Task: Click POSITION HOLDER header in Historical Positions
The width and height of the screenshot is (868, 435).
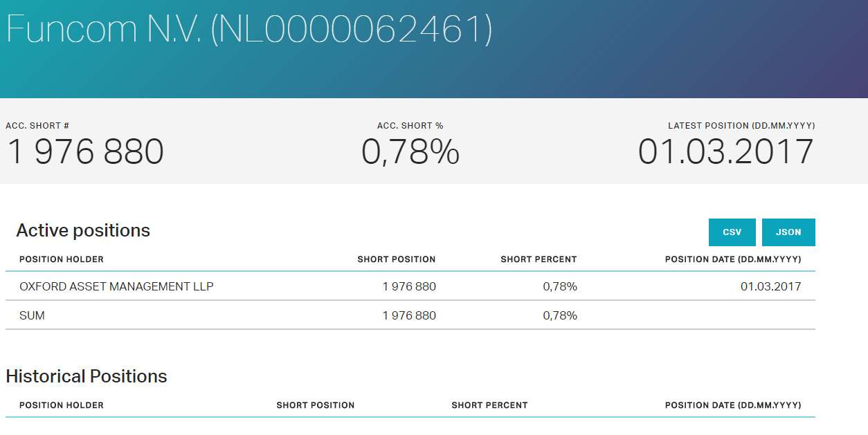Action: [x=62, y=405]
